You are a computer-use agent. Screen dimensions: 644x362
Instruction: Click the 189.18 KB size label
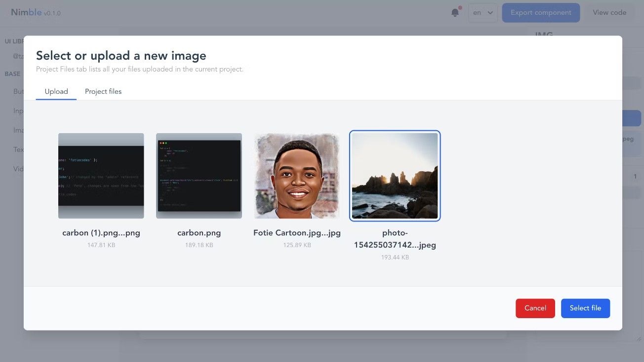pyautogui.click(x=199, y=245)
